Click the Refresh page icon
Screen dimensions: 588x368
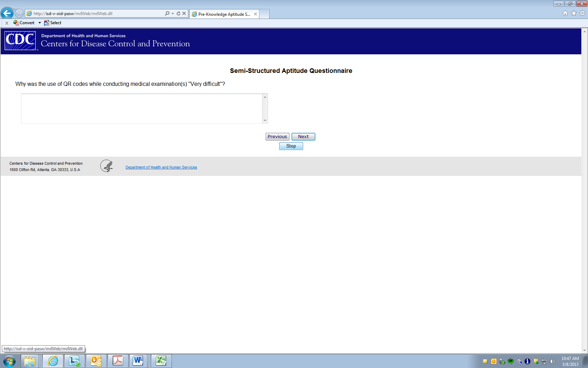(x=178, y=14)
